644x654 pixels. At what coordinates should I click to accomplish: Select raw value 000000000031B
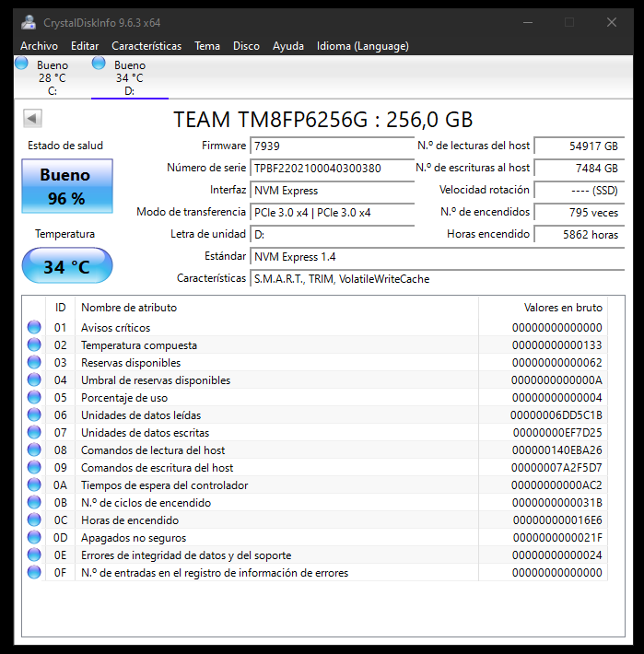click(556, 503)
